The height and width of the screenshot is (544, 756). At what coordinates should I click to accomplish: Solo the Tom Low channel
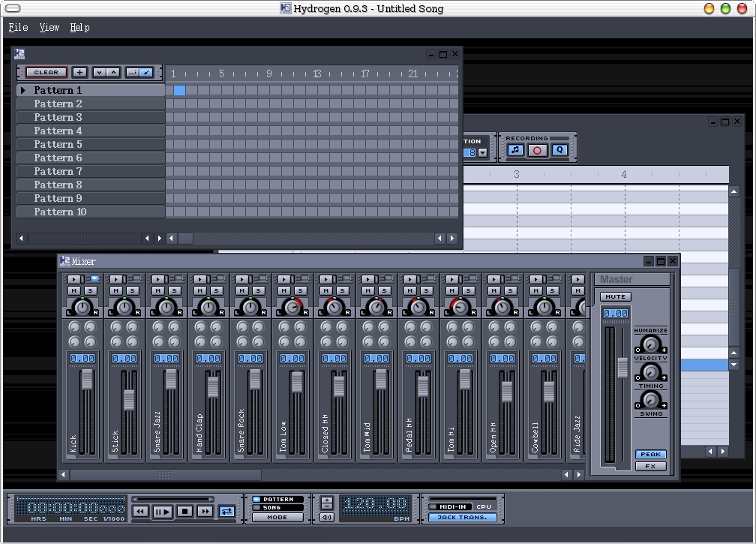pyautogui.click(x=300, y=291)
